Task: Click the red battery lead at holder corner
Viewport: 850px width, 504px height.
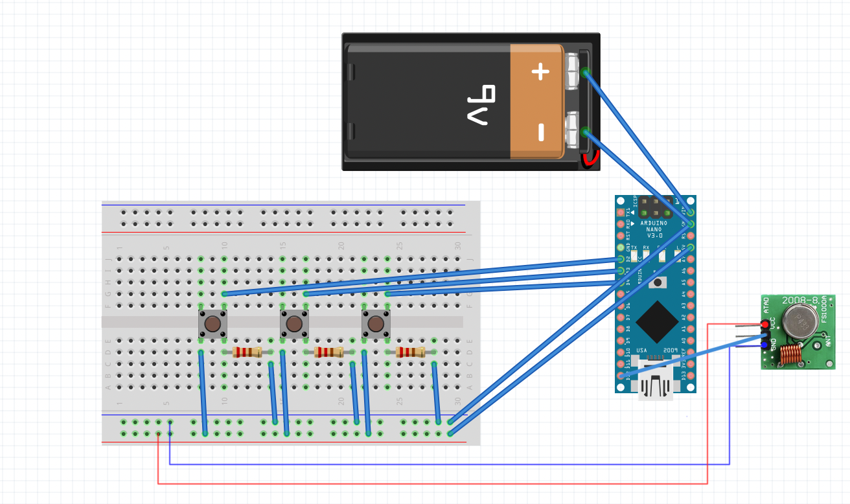Action: (x=590, y=160)
